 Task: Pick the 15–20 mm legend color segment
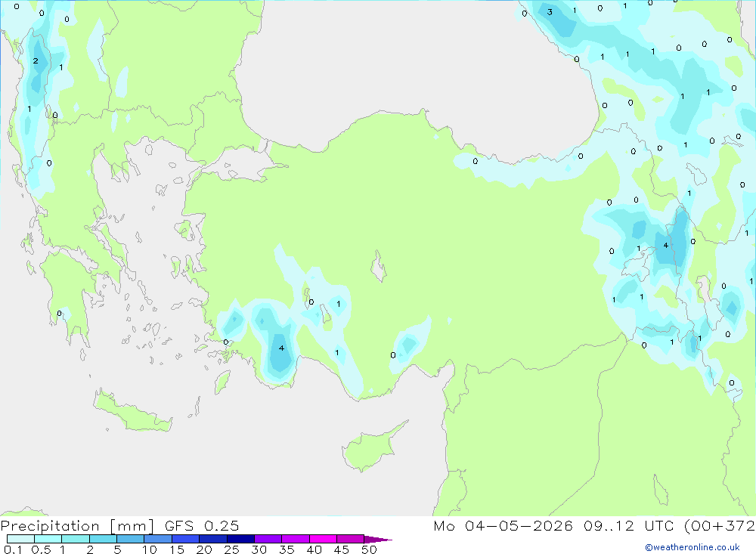185,539
